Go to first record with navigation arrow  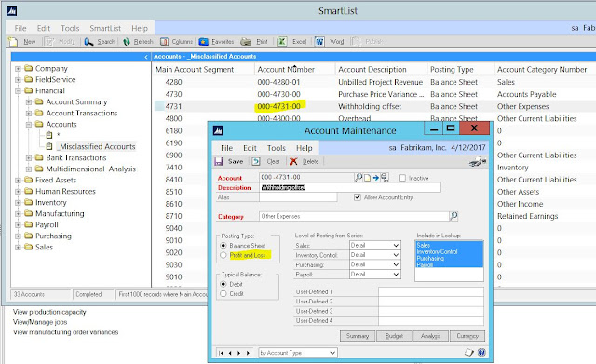(221, 353)
